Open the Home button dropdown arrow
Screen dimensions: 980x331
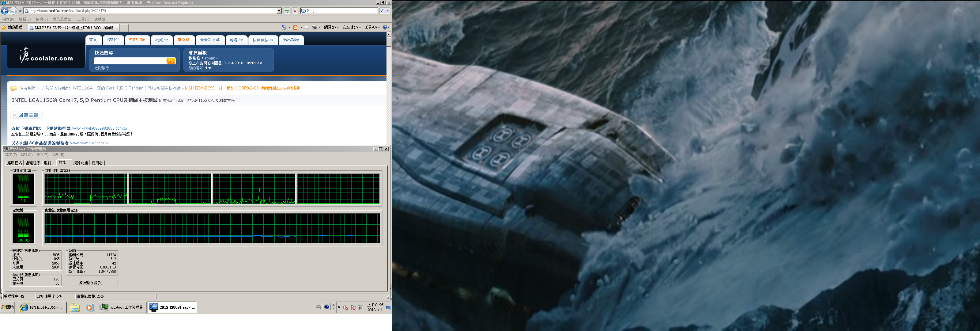290,27
